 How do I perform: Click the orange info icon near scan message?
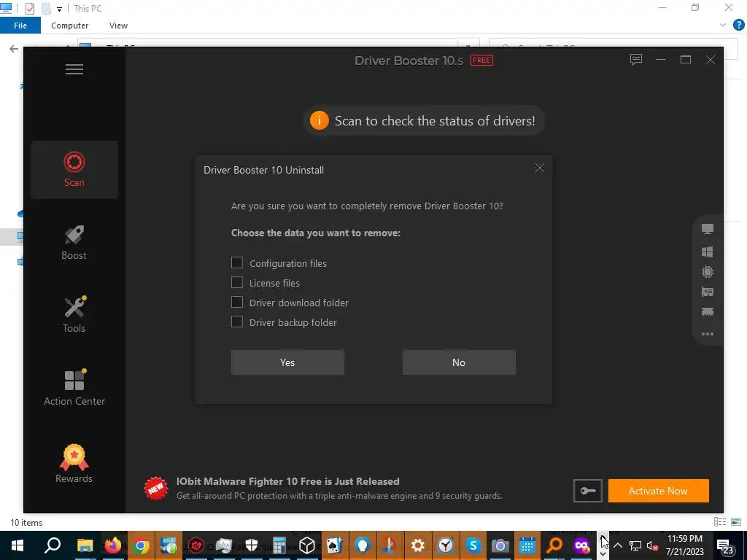[x=320, y=120]
